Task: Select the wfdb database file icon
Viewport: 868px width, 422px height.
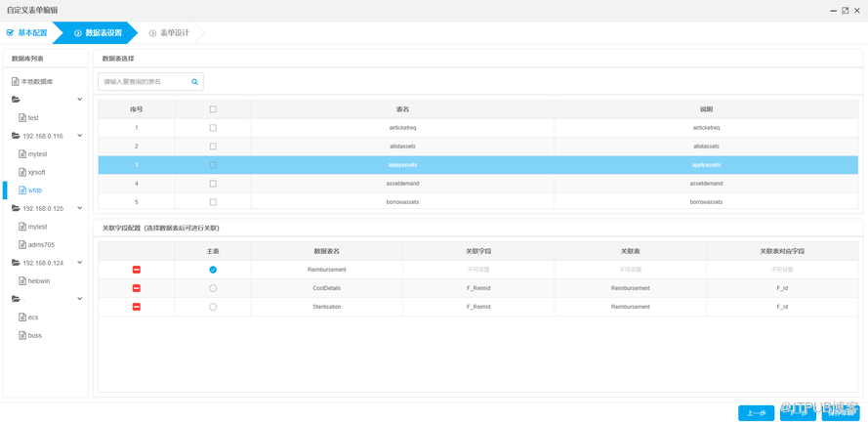Action: (22, 190)
